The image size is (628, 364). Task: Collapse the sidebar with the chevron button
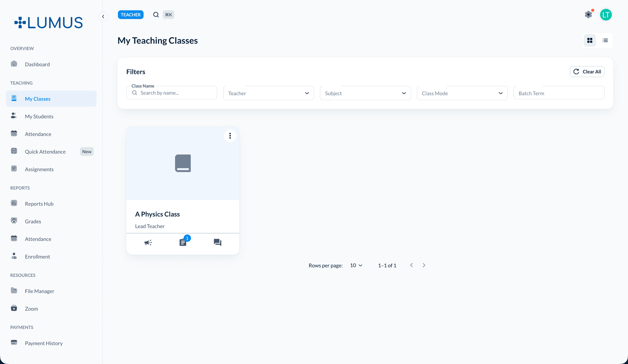103,17
